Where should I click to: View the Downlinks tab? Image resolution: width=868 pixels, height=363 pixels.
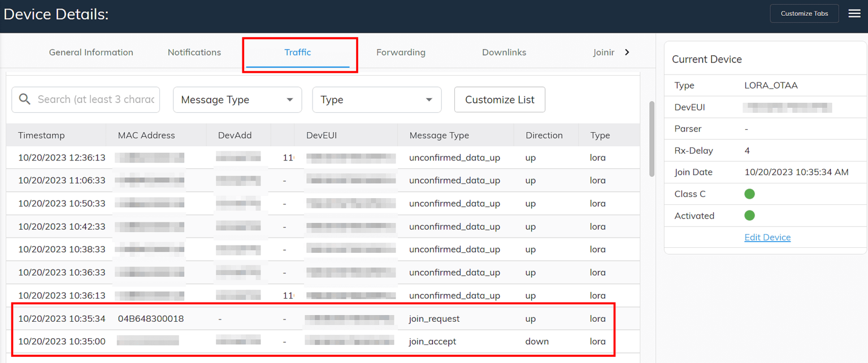(504, 52)
